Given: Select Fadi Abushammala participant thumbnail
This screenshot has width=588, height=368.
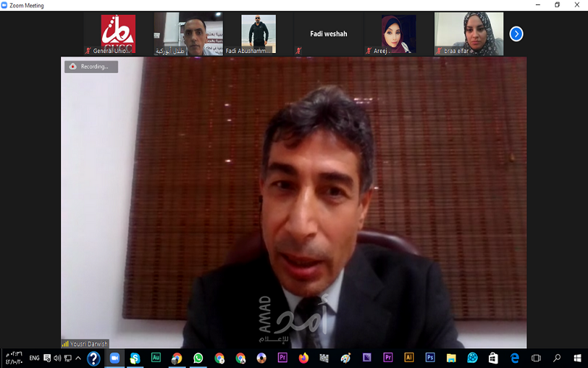Looking at the screenshot, I should 259,34.
